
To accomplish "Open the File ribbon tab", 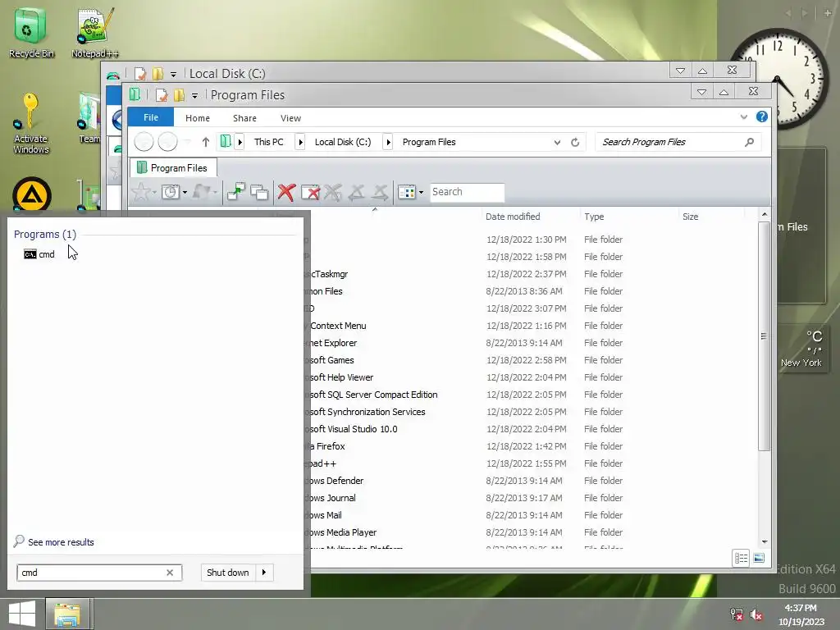I will [151, 117].
